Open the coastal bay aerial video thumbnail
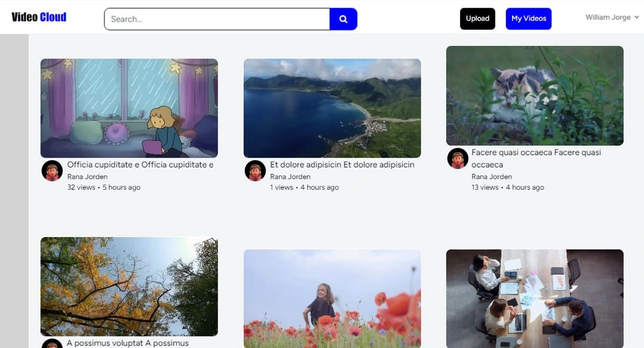The height and width of the screenshot is (348, 644). (x=332, y=108)
